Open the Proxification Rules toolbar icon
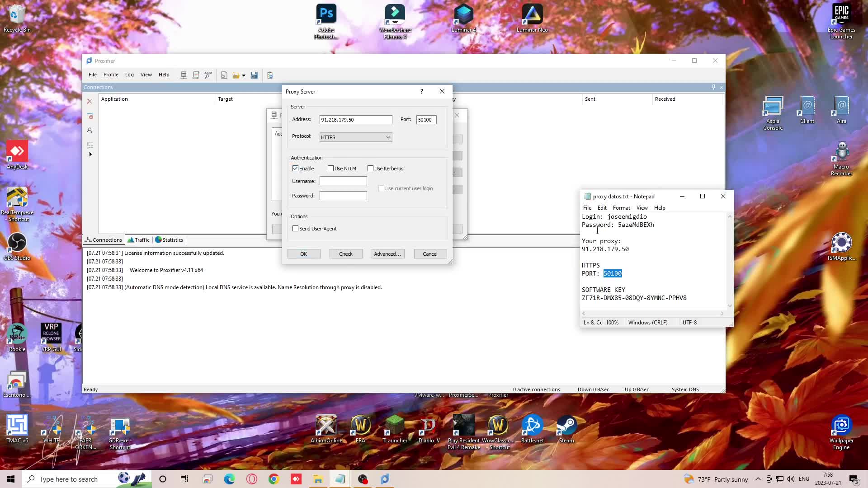This screenshot has height=488, width=868. [196, 75]
